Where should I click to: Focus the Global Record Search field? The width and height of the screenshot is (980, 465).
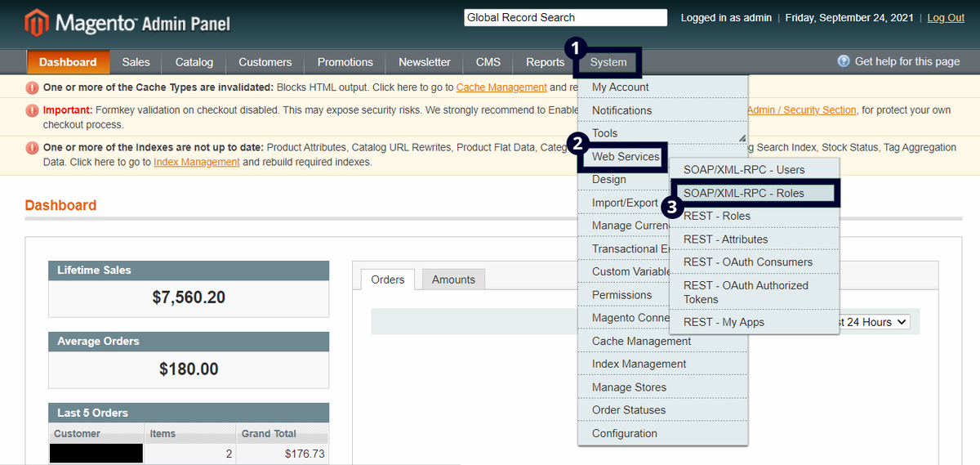pyautogui.click(x=565, y=17)
